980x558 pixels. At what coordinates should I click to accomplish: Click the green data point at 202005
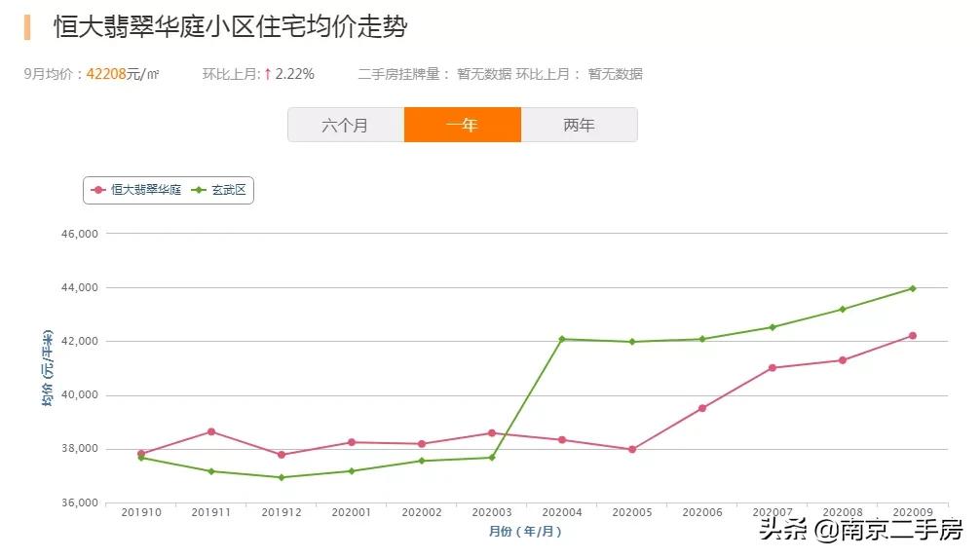point(632,342)
